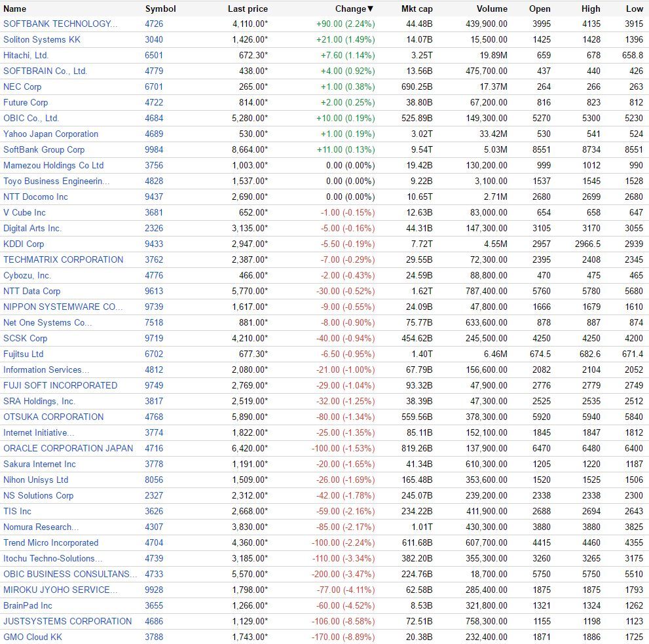The height and width of the screenshot is (644, 649).
Task: Sort by the Change column header
Action: (x=354, y=9)
